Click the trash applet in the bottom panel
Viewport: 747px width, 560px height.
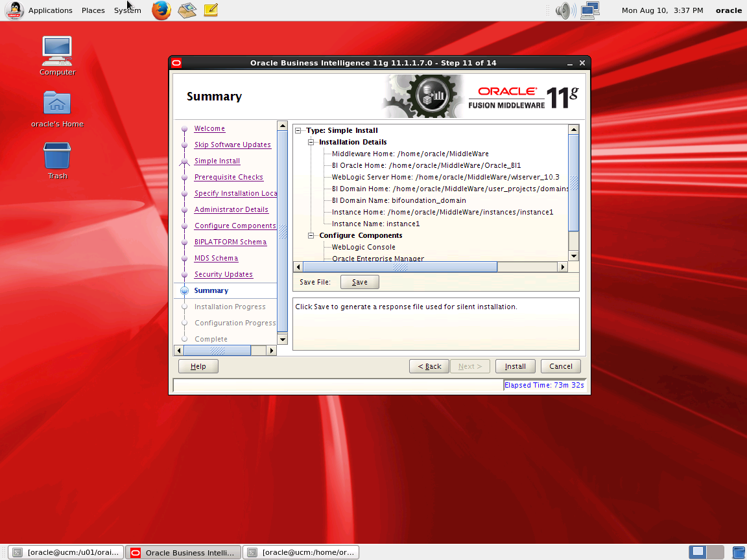739,552
